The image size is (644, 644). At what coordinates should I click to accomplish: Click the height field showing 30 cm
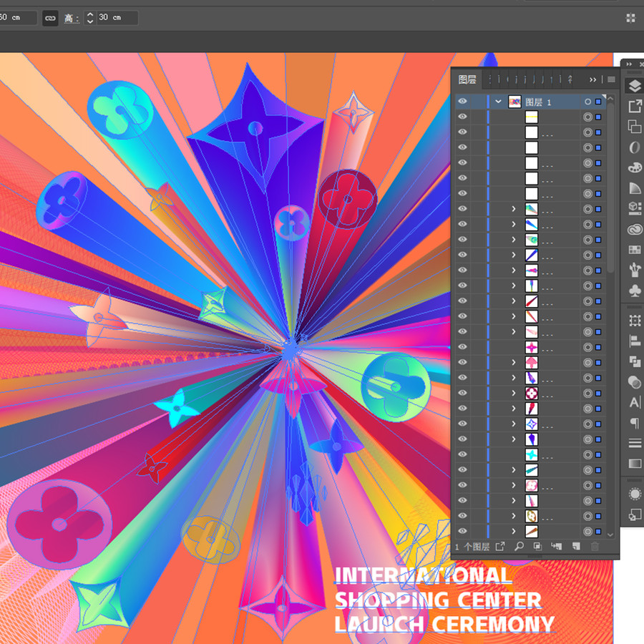click(x=117, y=18)
